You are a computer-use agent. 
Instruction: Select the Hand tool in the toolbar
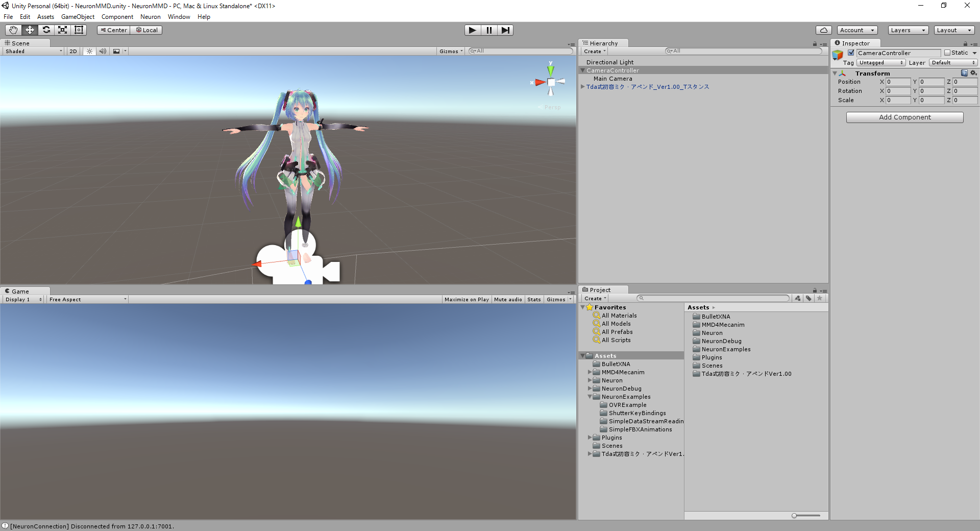coord(13,30)
